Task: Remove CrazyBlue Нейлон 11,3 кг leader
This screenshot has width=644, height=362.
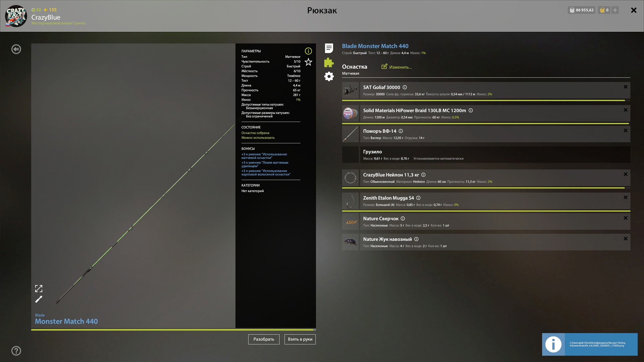Action: pos(625,174)
